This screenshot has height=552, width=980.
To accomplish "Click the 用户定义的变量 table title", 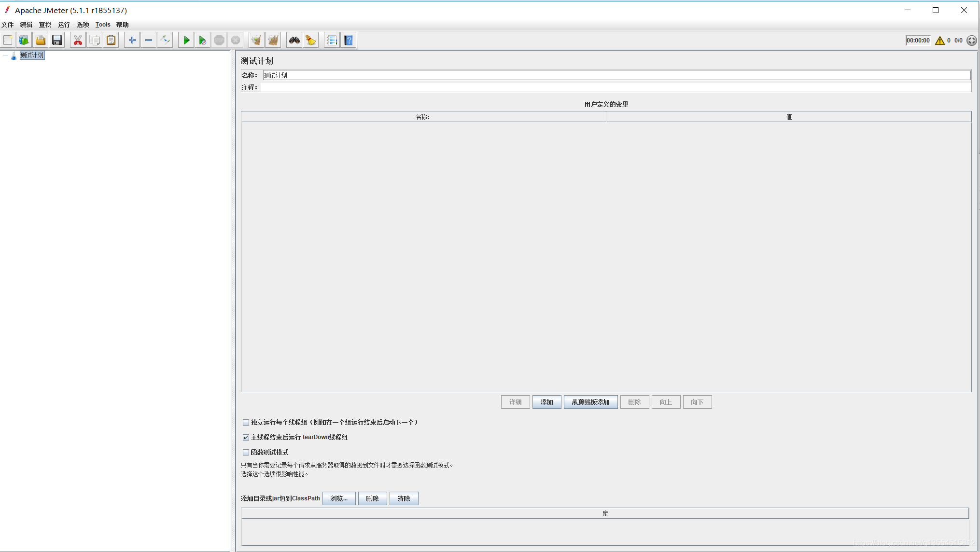I will click(606, 104).
